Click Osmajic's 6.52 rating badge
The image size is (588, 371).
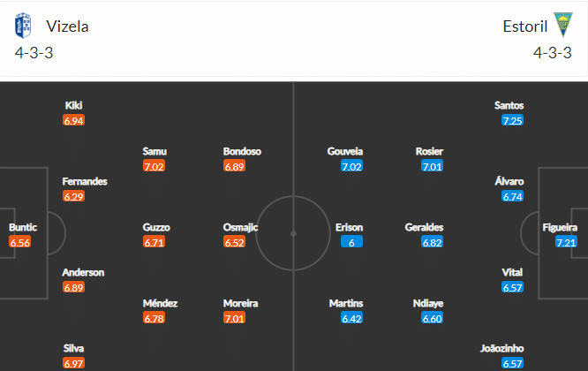tap(234, 242)
